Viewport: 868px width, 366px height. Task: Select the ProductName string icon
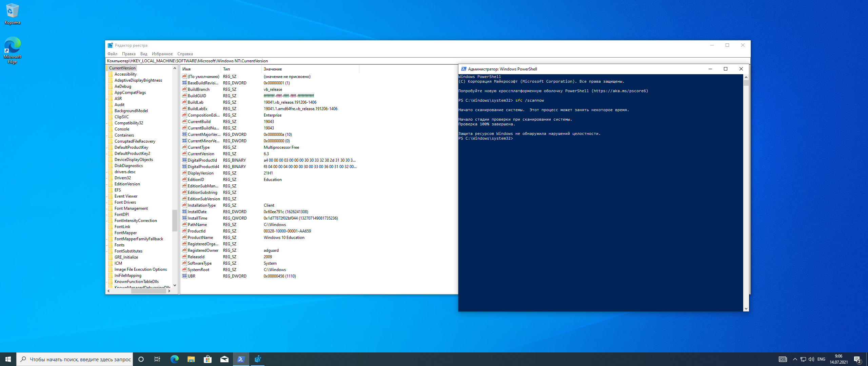click(184, 238)
